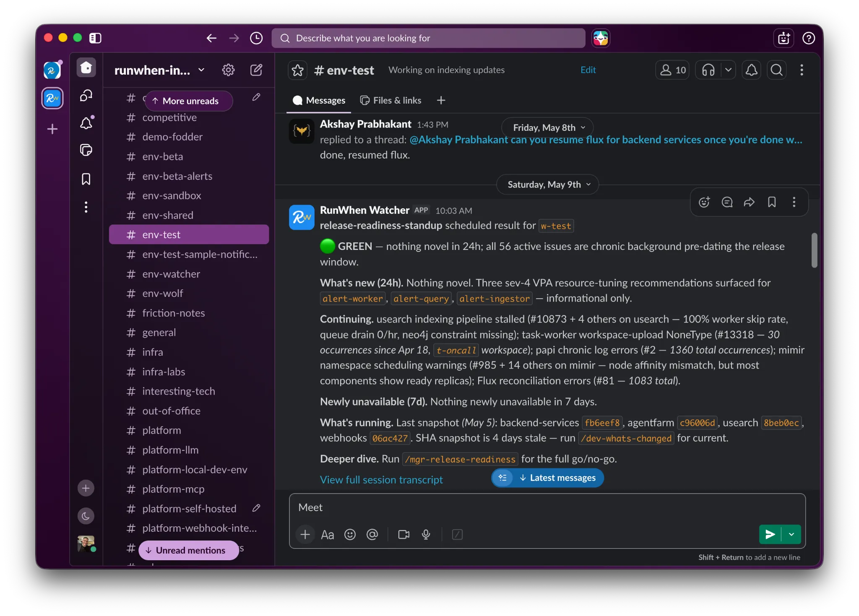Toggle Aa formatting toolbar
Screen dimensions: 859x616
click(x=327, y=535)
